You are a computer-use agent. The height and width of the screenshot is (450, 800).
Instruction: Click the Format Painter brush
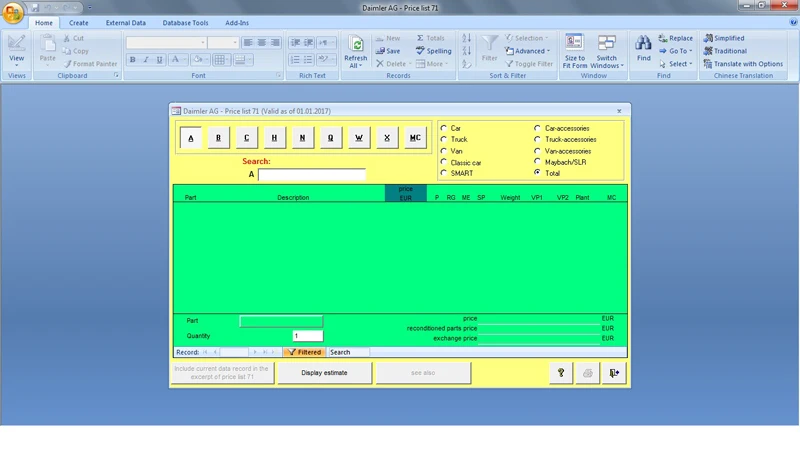click(x=67, y=64)
